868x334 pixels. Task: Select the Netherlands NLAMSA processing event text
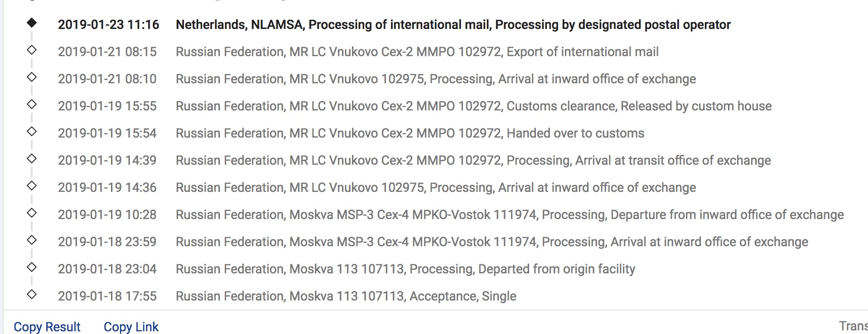(453, 24)
